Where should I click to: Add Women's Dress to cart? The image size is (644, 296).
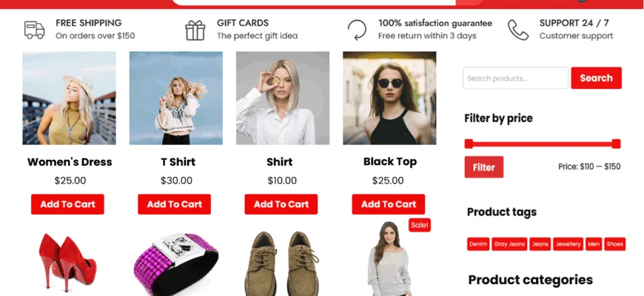[67, 204]
